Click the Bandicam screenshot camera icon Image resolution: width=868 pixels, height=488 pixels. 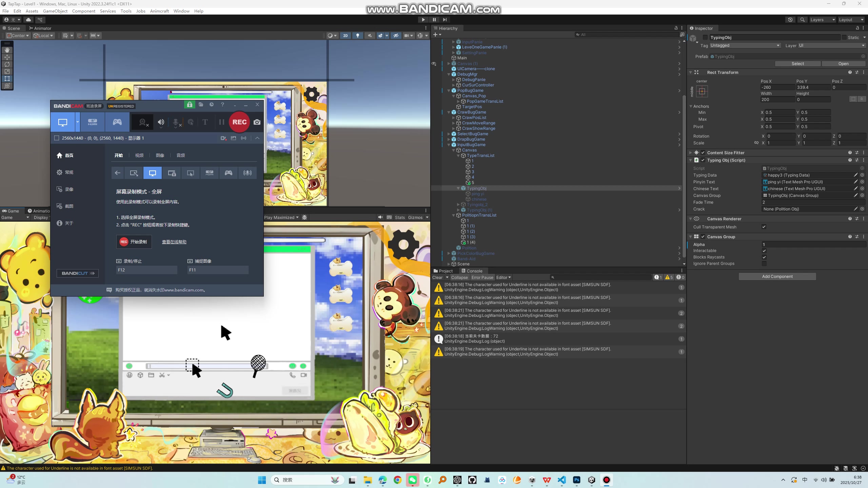[x=257, y=122]
